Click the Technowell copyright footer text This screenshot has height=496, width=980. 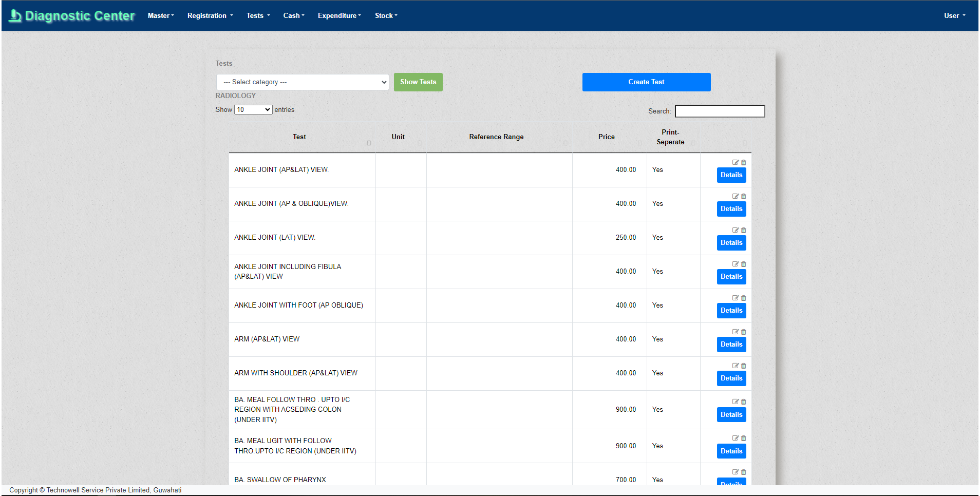coord(96,490)
